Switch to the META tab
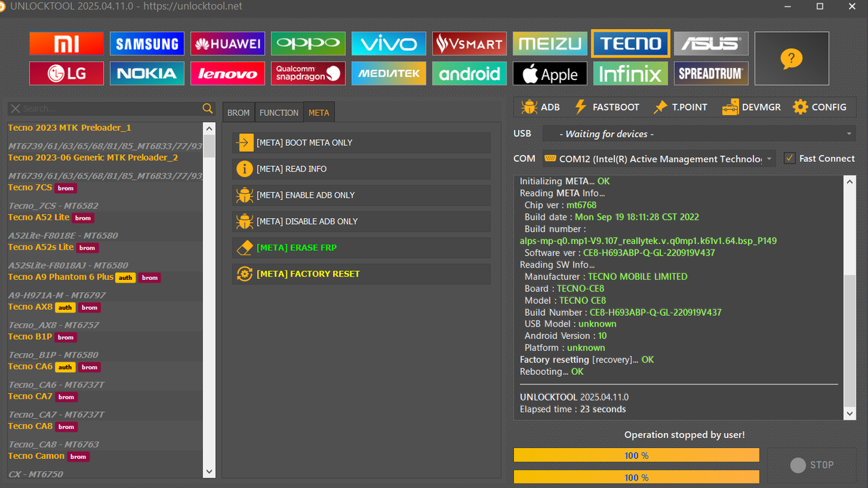This screenshot has height=488, width=868. click(x=319, y=113)
